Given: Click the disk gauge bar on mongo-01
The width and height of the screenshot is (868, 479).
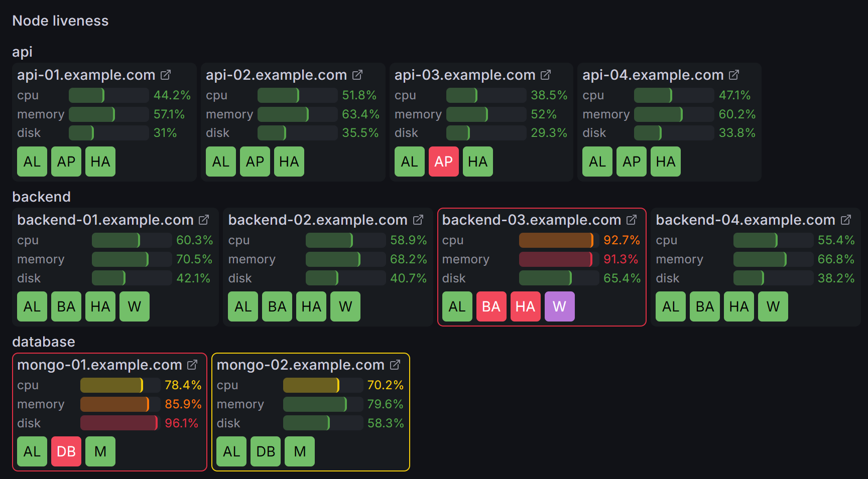Looking at the screenshot, I should tap(120, 423).
